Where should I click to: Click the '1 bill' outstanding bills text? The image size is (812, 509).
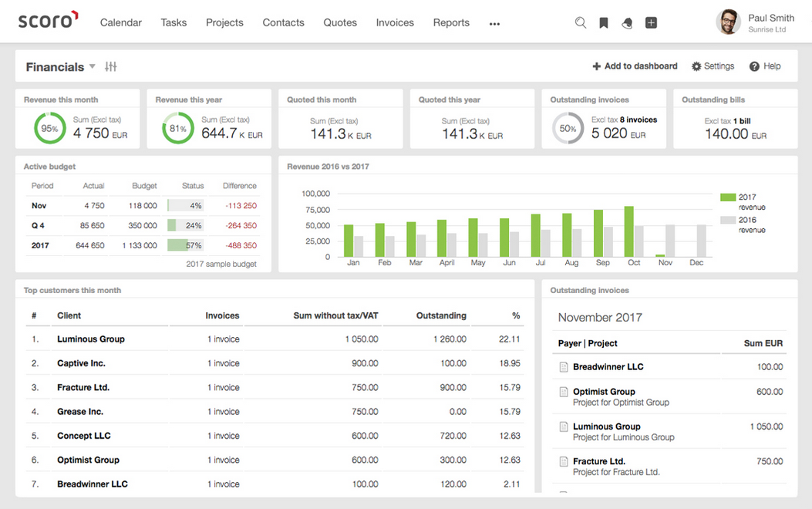(x=742, y=121)
